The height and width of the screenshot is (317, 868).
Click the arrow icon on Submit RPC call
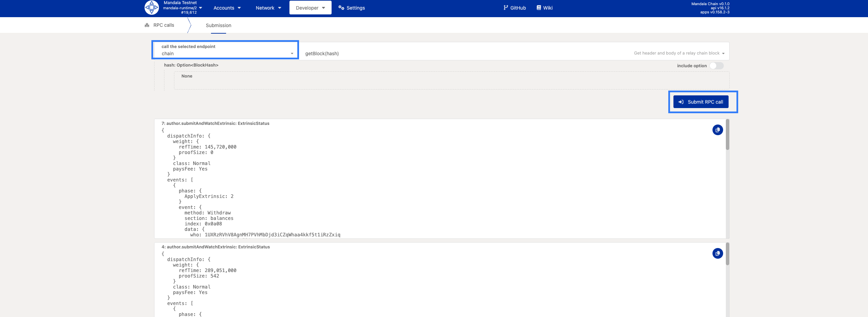tap(681, 102)
